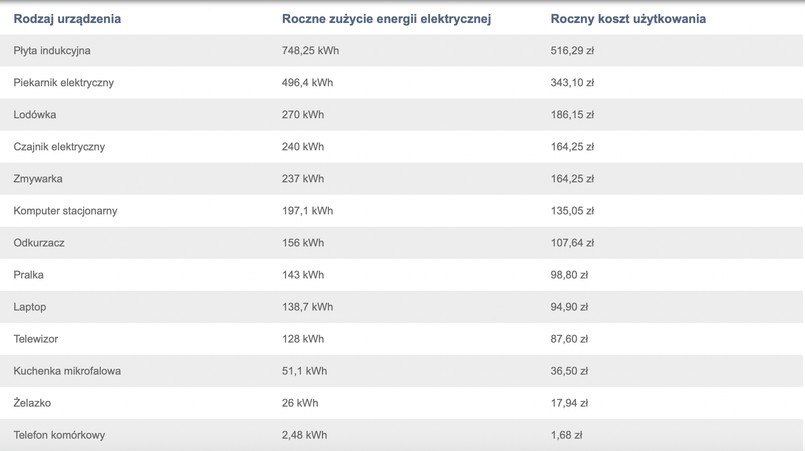
Task: Click the 2,48 kWh consumption value
Action: click(x=305, y=435)
